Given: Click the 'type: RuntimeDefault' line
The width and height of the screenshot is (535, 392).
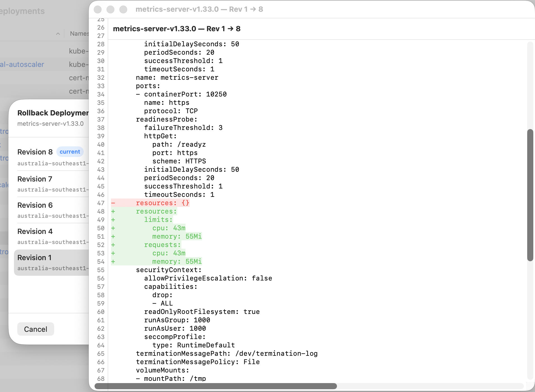Looking at the screenshot, I should tap(193, 345).
